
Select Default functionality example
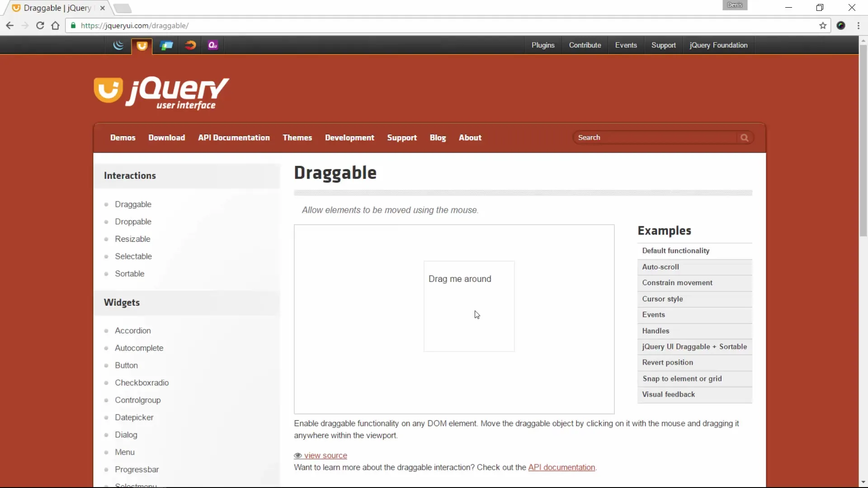click(694, 251)
